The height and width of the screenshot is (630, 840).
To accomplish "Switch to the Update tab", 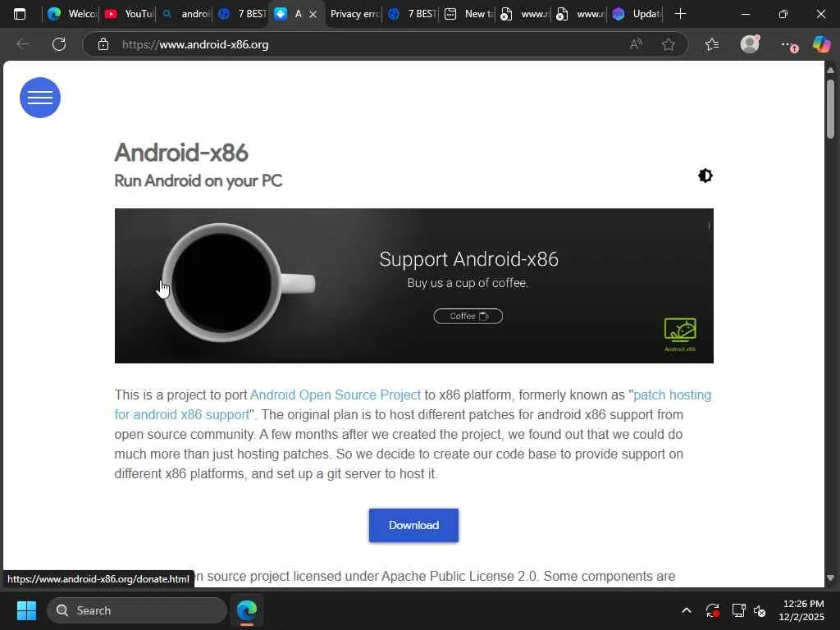I will (x=637, y=14).
